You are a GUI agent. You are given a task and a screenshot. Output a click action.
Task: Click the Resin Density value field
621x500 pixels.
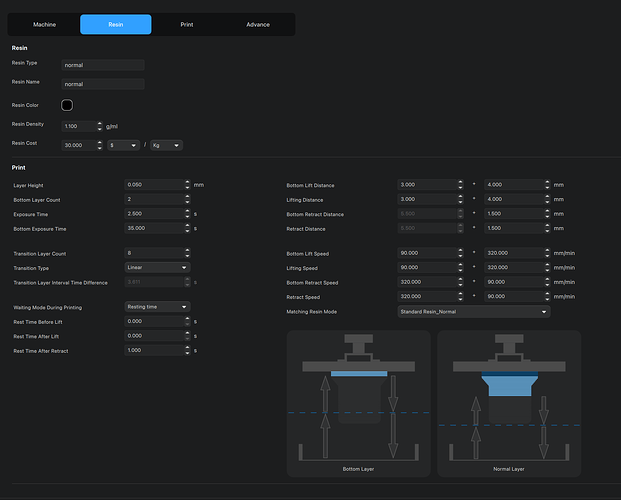pos(79,126)
